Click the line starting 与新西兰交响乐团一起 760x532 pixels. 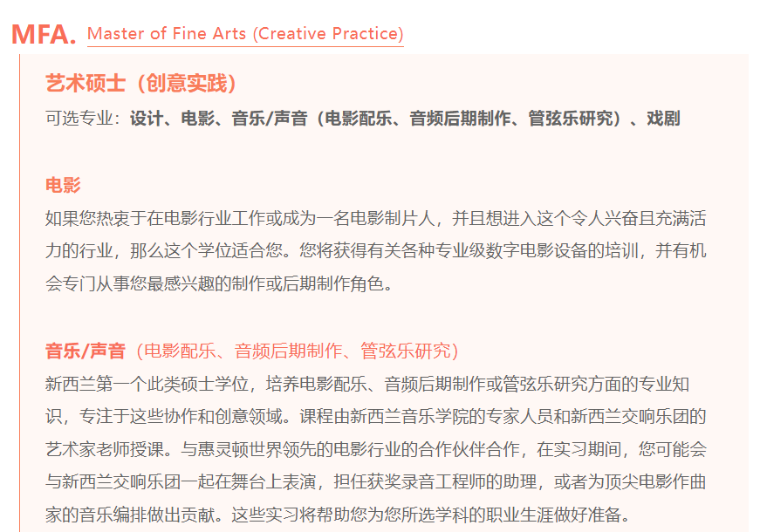[x=376, y=481]
